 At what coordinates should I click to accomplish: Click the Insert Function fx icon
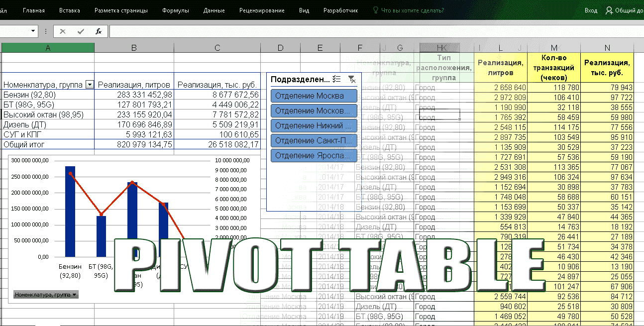coord(99,31)
